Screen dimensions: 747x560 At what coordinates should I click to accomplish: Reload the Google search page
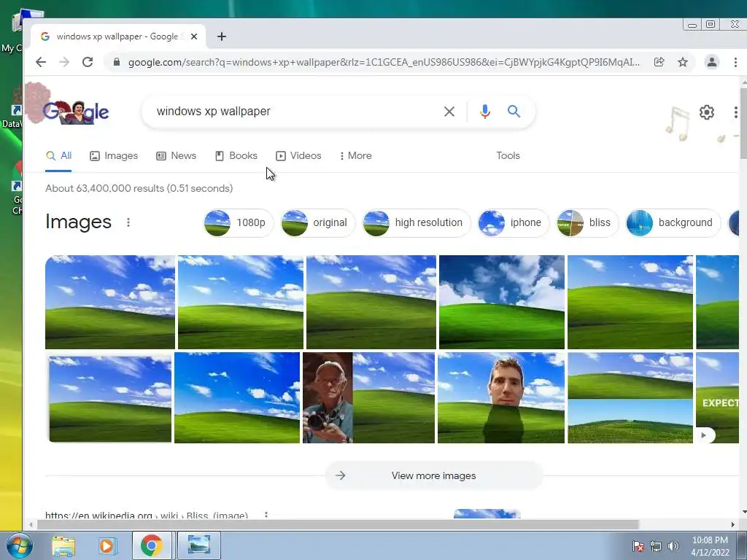tap(88, 62)
